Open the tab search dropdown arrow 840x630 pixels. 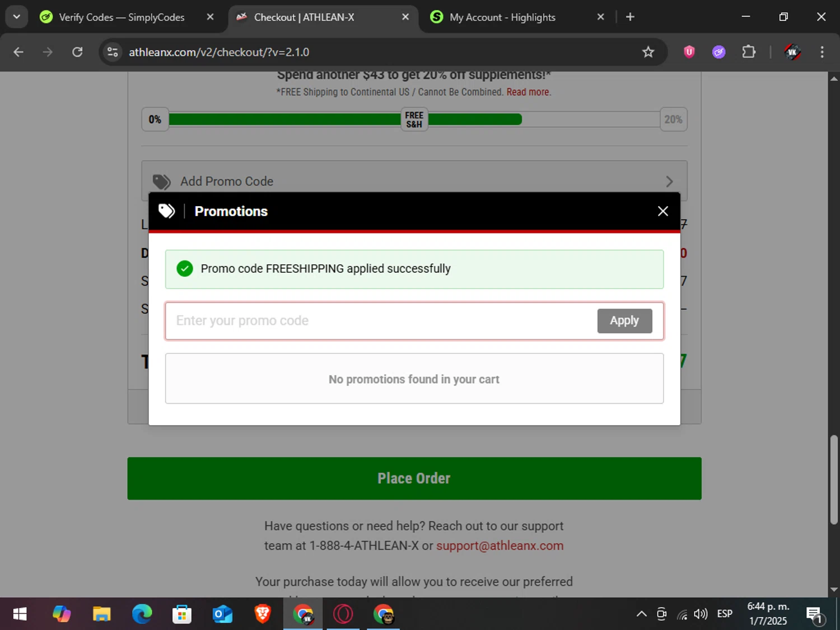tap(16, 17)
